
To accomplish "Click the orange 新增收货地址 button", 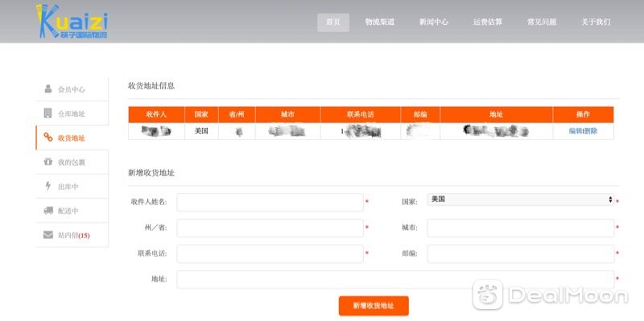I will coord(374,306).
